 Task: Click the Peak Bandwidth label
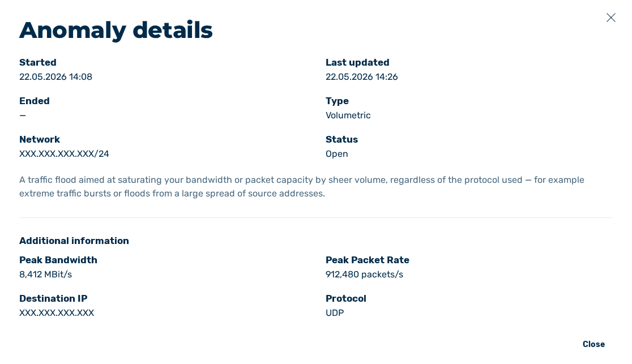pos(58,260)
